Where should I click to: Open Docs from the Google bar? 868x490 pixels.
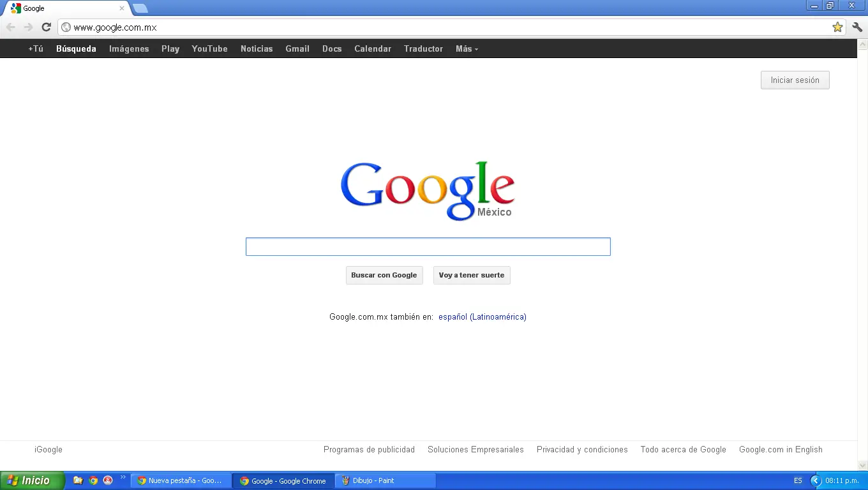coord(332,48)
